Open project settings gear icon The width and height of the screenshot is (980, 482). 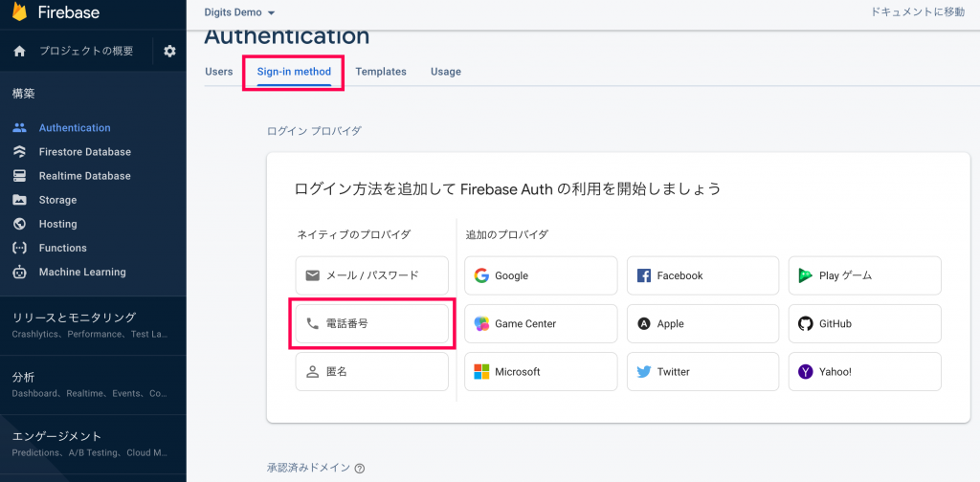coord(170,52)
